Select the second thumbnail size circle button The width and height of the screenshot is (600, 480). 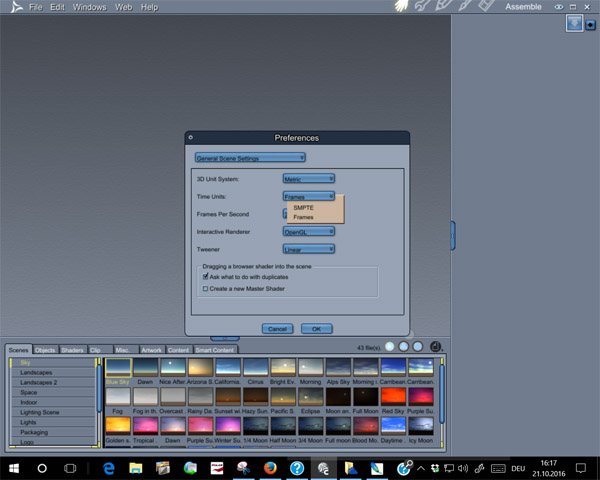404,346
